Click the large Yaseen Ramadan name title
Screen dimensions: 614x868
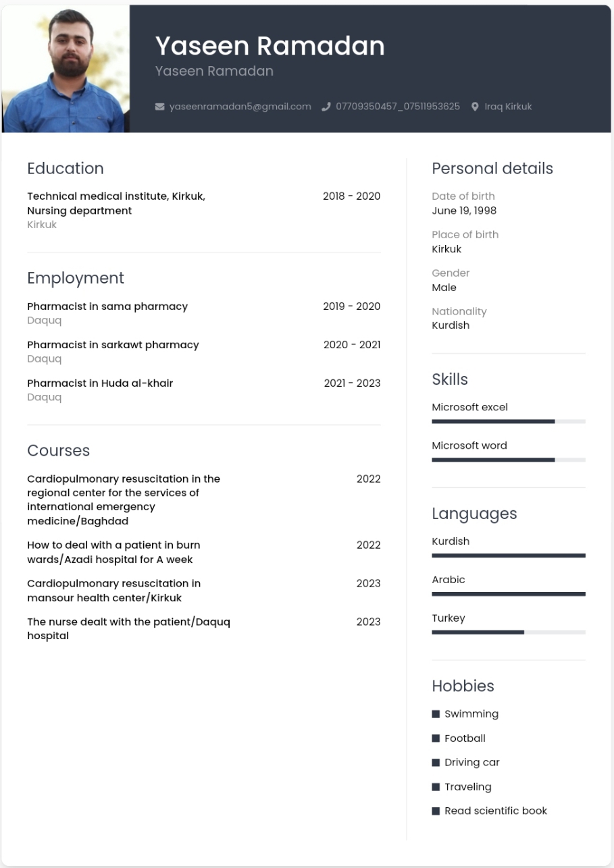point(270,46)
